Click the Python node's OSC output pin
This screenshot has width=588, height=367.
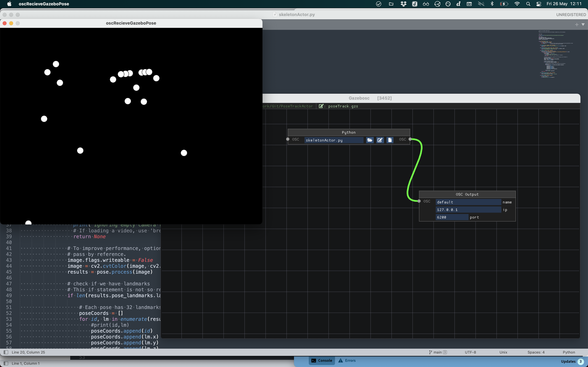tap(410, 139)
